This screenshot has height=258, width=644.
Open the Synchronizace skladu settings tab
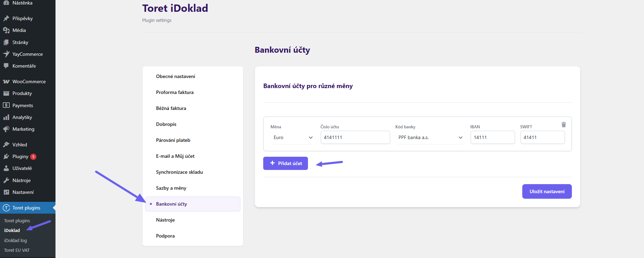point(179,172)
